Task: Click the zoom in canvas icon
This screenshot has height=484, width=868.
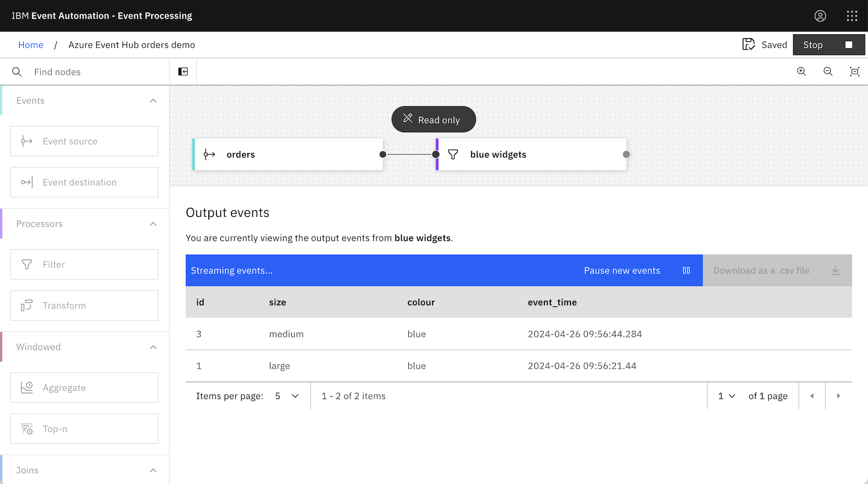Action: (801, 71)
